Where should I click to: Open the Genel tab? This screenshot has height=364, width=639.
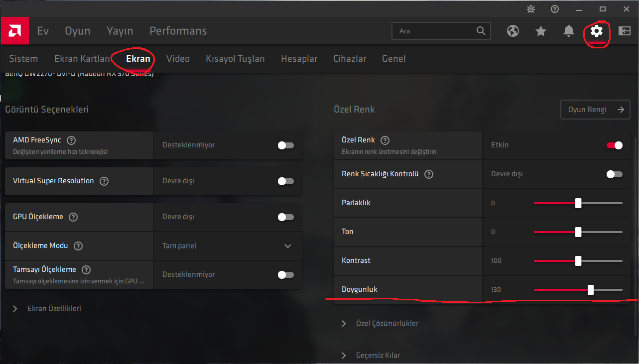(x=394, y=59)
